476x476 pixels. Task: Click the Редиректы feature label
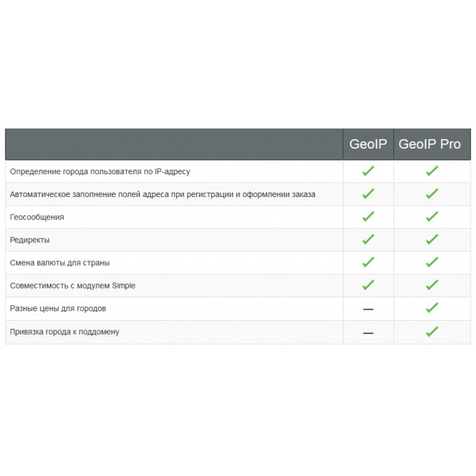pos(30,240)
